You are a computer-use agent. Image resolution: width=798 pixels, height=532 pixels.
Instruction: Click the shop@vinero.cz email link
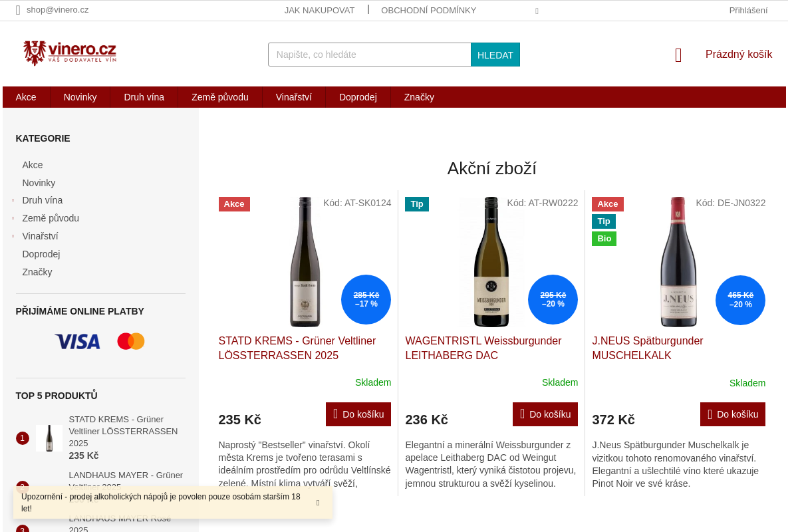pos(57,10)
